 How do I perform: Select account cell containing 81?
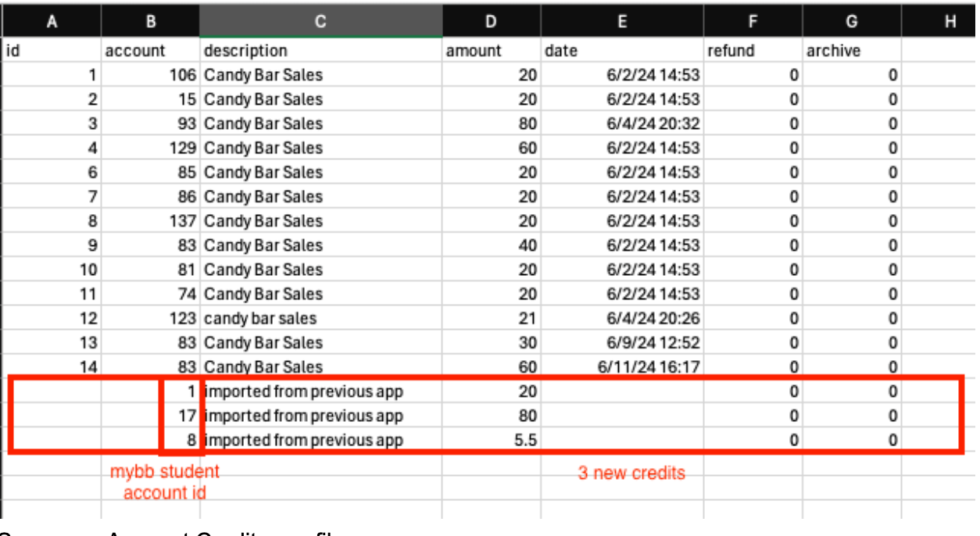click(x=151, y=270)
